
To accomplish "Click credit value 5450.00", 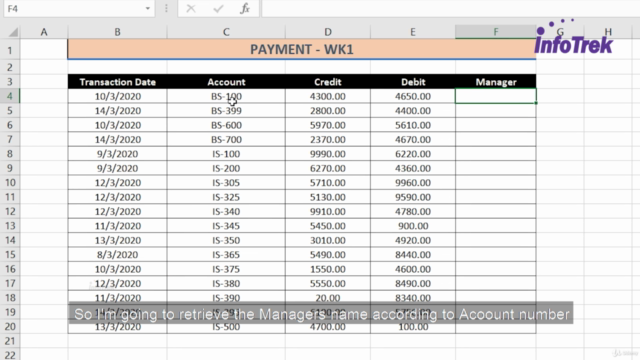I will [x=328, y=226].
